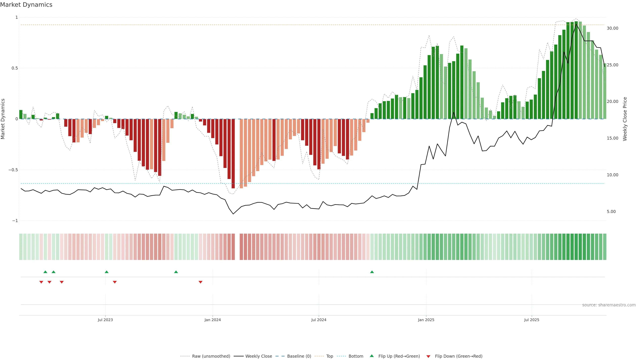
Task: Click the red flip-down marker right of Jul 2023
Action: pyautogui.click(x=115, y=282)
